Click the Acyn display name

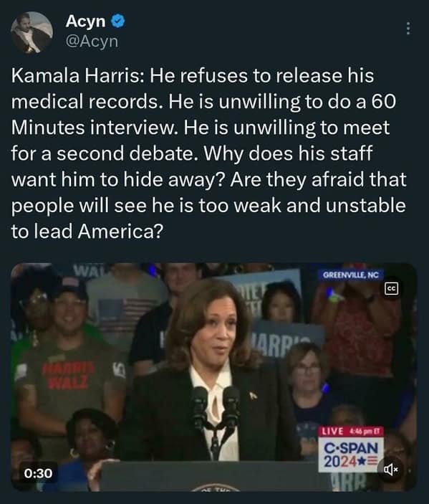85,22
